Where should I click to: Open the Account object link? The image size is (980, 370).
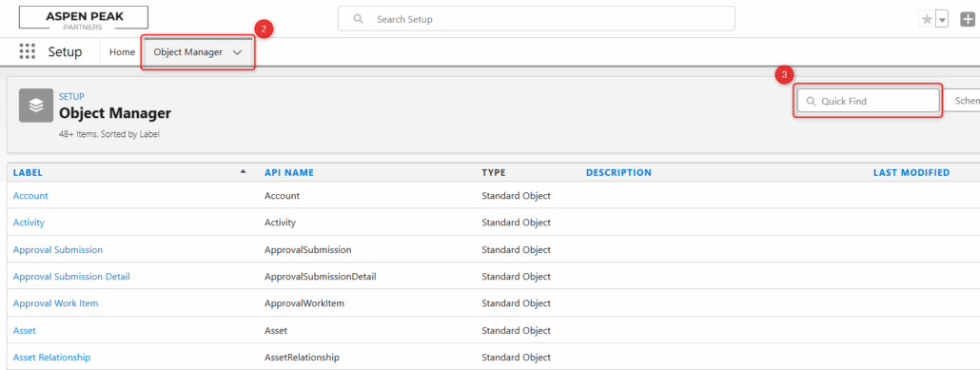pos(30,196)
